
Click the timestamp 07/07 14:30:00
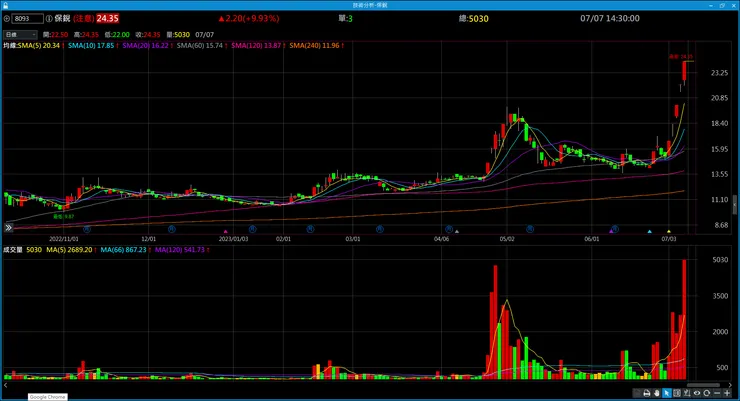click(x=610, y=18)
